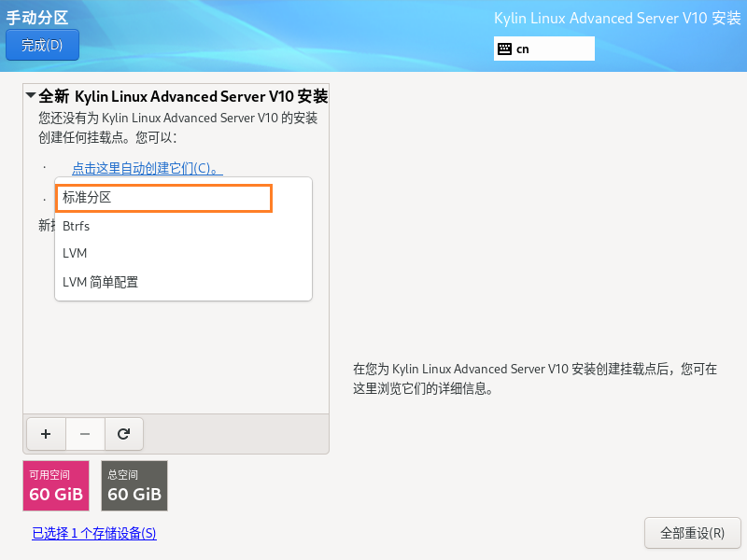The height and width of the screenshot is (560, 747).
Task: Click the Kylin Linux Advanced Server V10 安装 header
Action: pos(616,19)
